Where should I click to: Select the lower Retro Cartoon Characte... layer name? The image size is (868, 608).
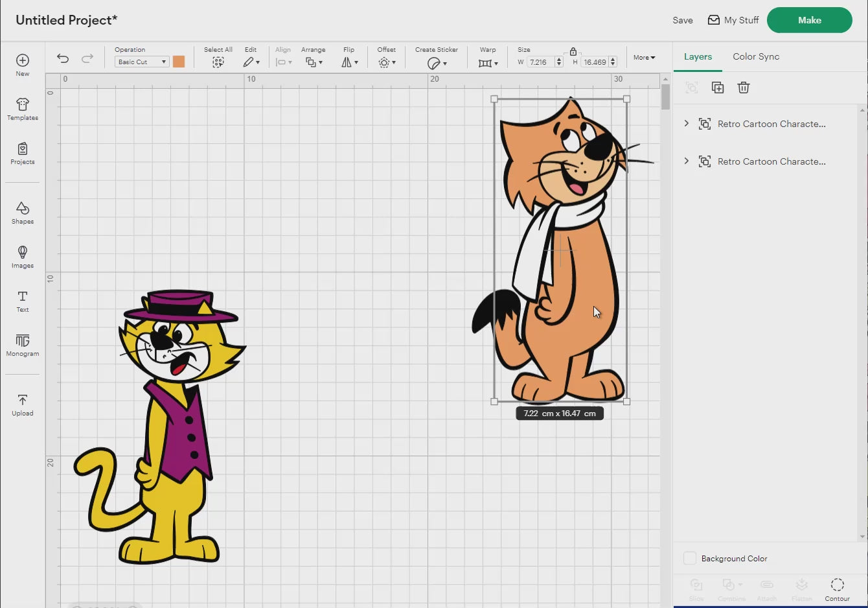click(x=771, y=161)
